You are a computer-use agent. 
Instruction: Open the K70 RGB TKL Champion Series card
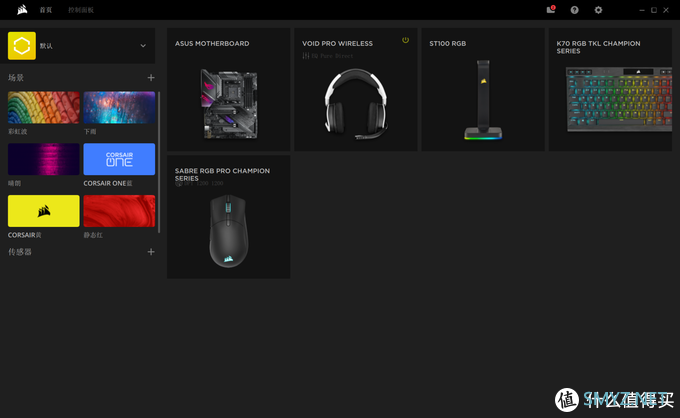point(610,90)
